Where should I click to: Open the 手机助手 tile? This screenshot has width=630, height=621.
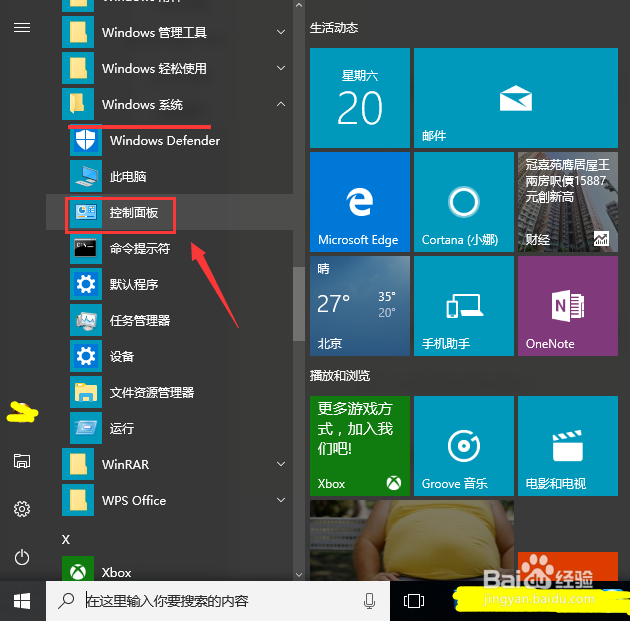coord(464,306)
